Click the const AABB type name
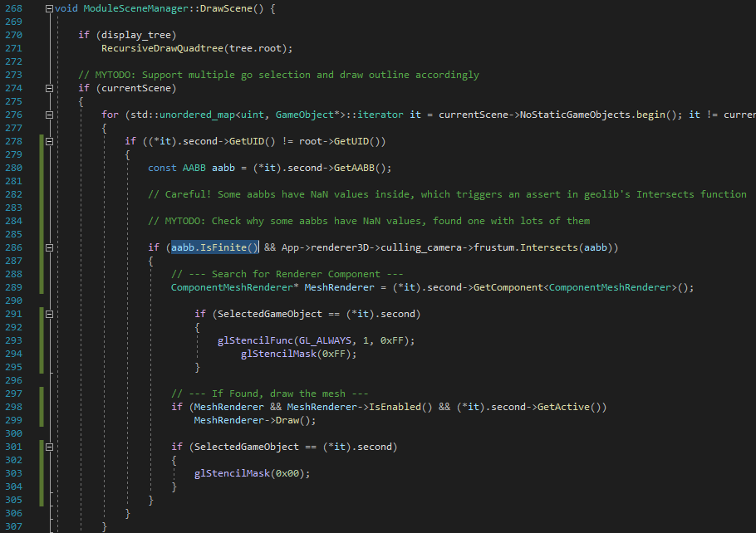The image size is (756, 533). click(194, 168)
